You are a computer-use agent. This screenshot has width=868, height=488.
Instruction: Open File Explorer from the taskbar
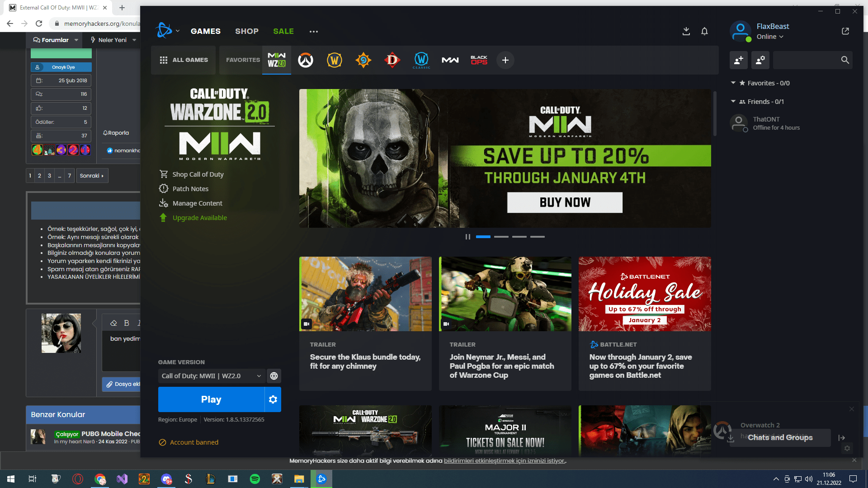pyautogui.click(x=299, y=479)
